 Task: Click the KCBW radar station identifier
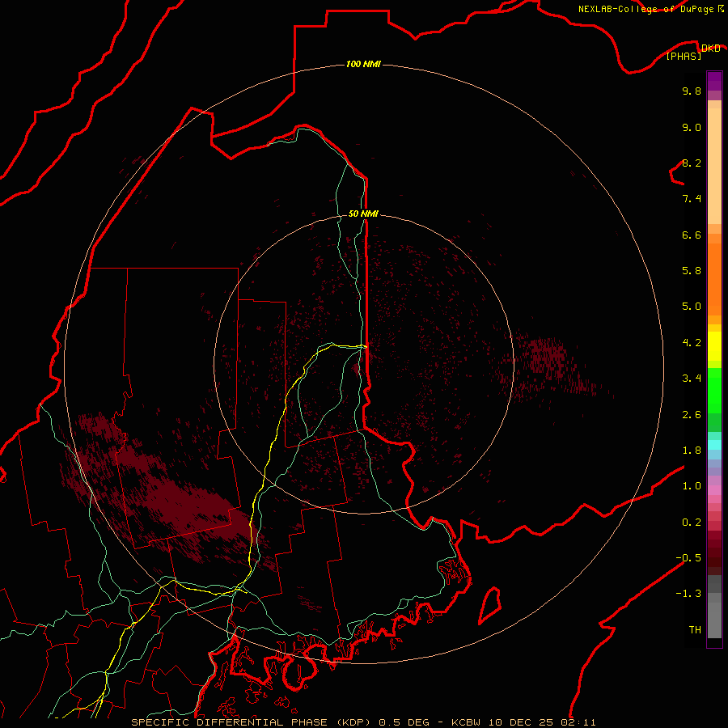tap(466, 722)
